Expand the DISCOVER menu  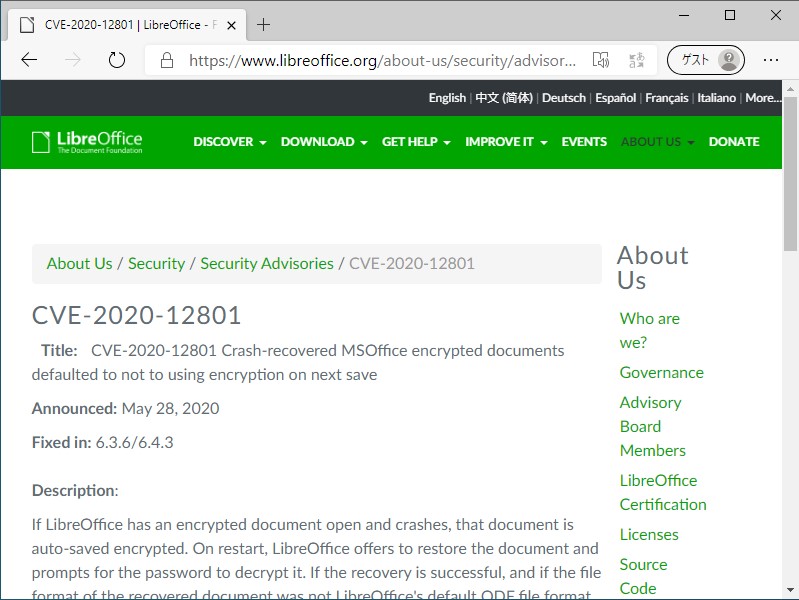(x=230, y=142)
